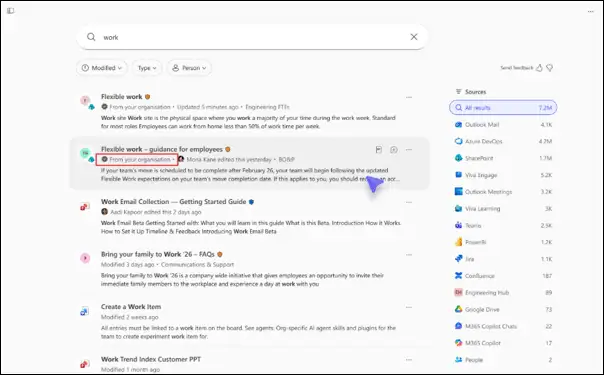604x375 pixels.
Task: Click the Communications & Support label
Action: point(197,265)
